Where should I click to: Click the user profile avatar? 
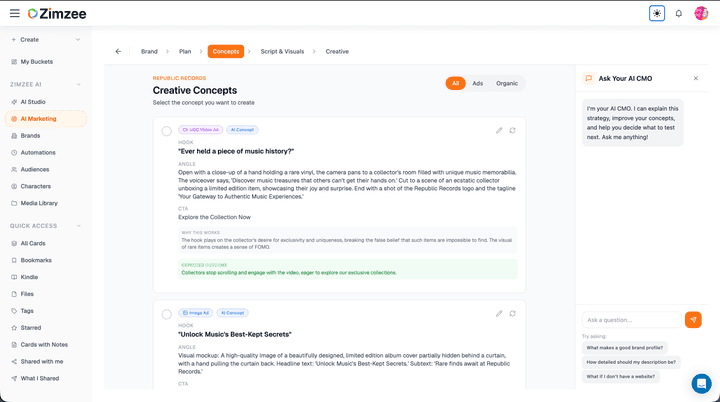pos(701,13)
